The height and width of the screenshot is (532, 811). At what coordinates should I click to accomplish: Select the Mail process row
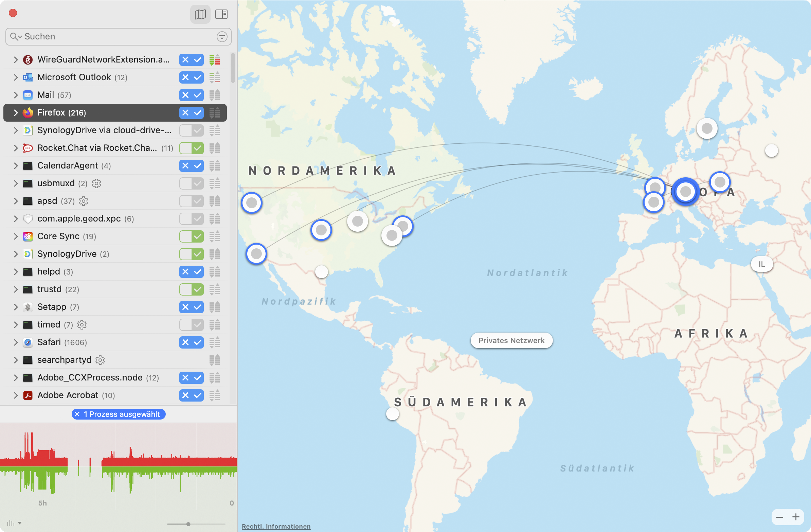tap(46, 95)
